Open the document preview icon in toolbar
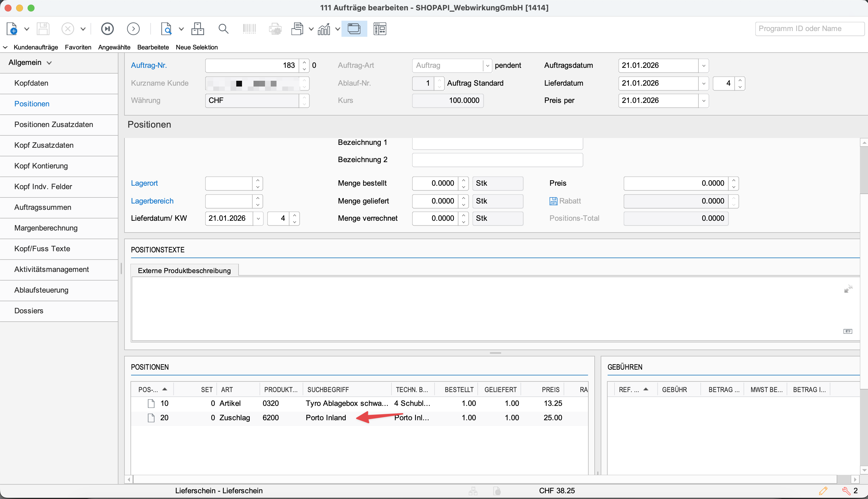 [166, 29]
